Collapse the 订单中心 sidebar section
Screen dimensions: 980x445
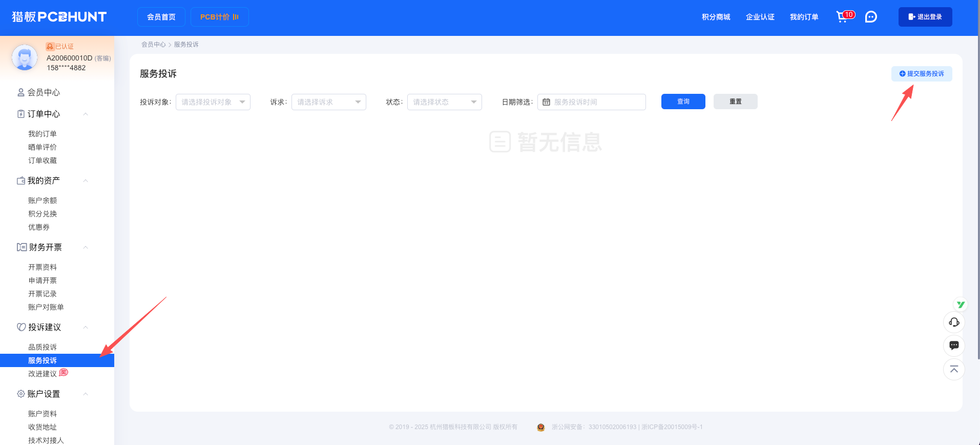pos(86,114)
